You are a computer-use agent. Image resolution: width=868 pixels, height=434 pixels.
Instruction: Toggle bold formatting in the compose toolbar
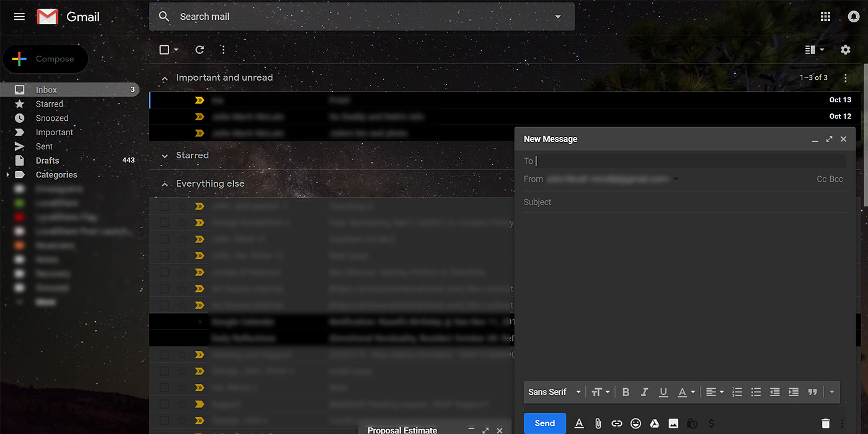coord(626,392)
